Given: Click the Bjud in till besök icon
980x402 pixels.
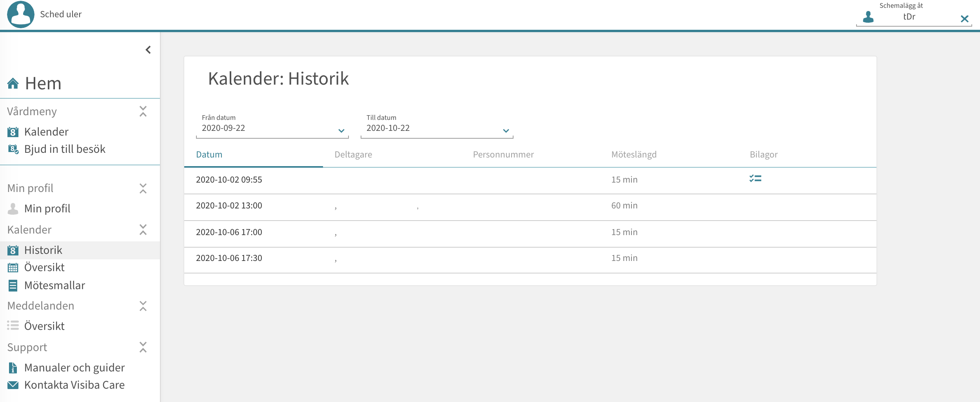Looking at the screenshot, I should [x=13, y=149].
